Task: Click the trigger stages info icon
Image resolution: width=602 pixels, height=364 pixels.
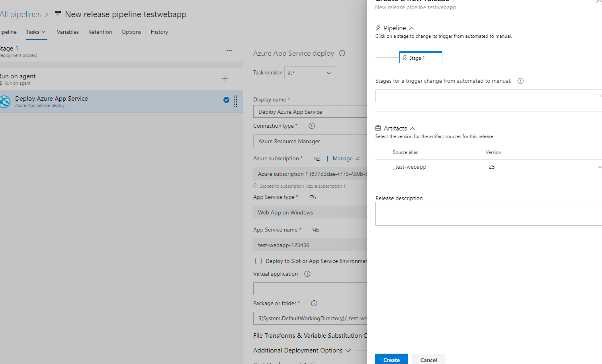Action: pyautogui.click(x=520, y=81)
